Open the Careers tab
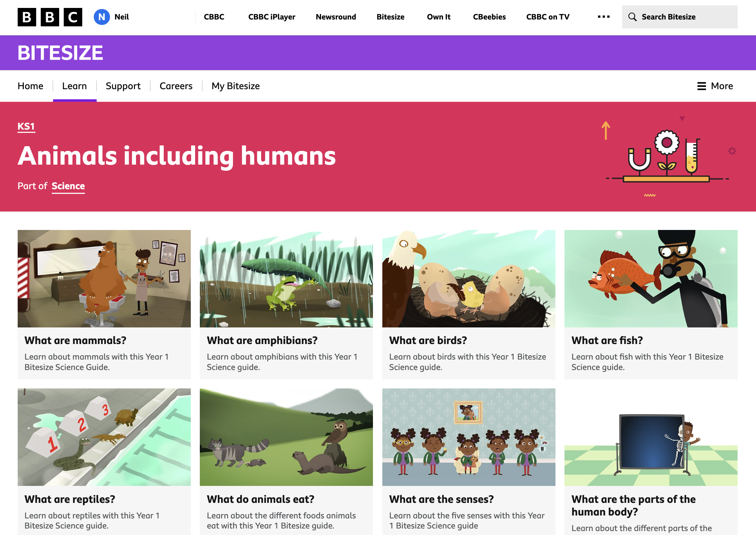 176,86
